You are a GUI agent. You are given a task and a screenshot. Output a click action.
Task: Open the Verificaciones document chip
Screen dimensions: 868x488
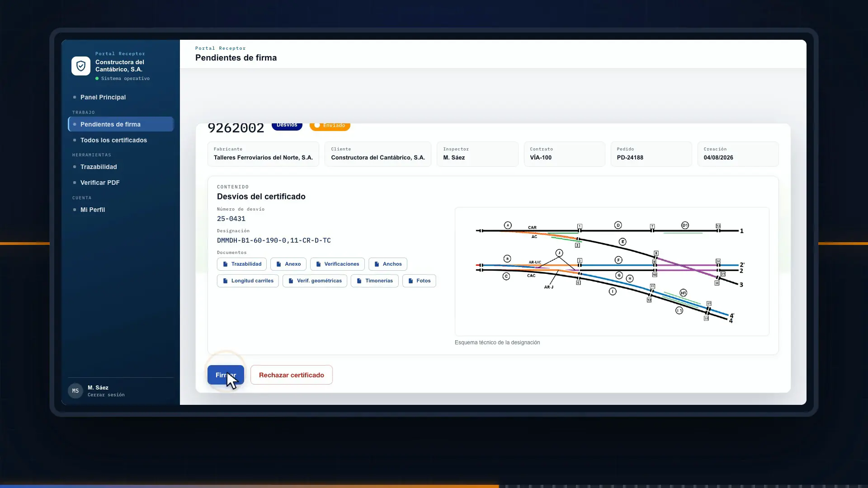pos(337,264)
